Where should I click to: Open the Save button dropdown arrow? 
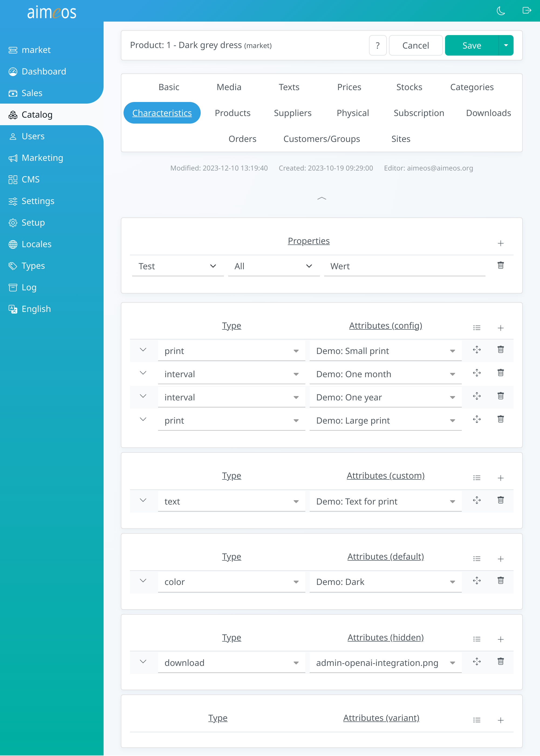tap(506, 45)
